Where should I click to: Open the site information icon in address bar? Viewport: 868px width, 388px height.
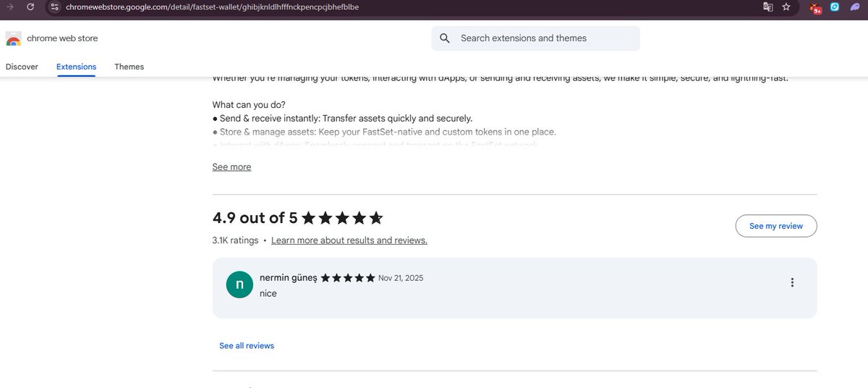(x=55, y=7)
